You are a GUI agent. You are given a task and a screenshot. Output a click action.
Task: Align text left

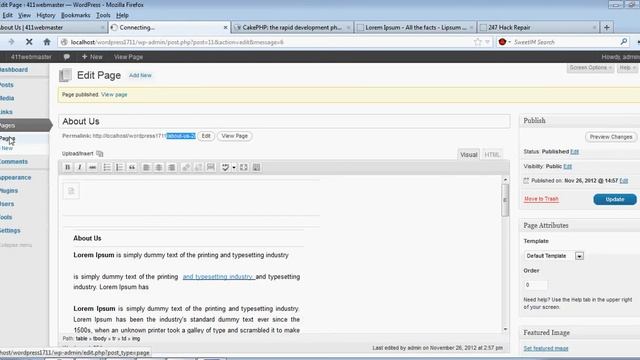146,167
